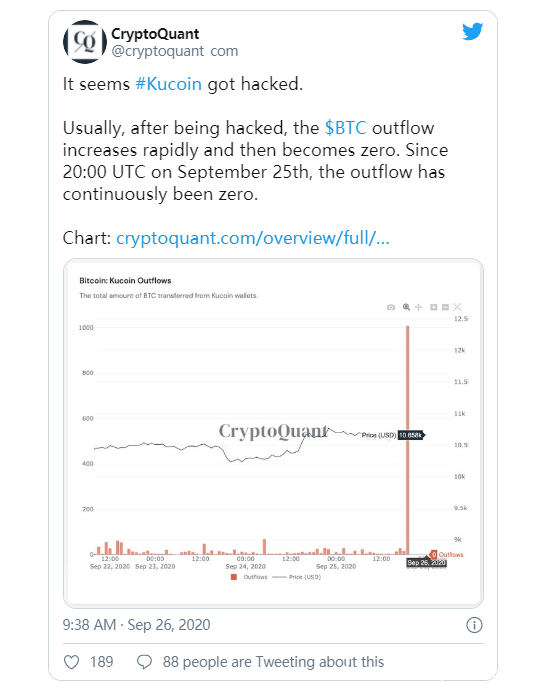Open the tweet info circle icon
The width and height of the screenshot is (543, 691).
[x=474, y=625]
